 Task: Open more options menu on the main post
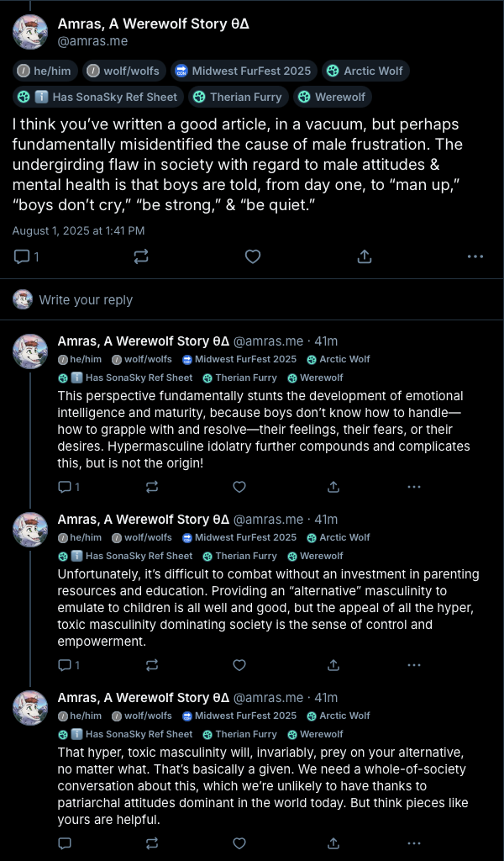click(x=475, y=256)
